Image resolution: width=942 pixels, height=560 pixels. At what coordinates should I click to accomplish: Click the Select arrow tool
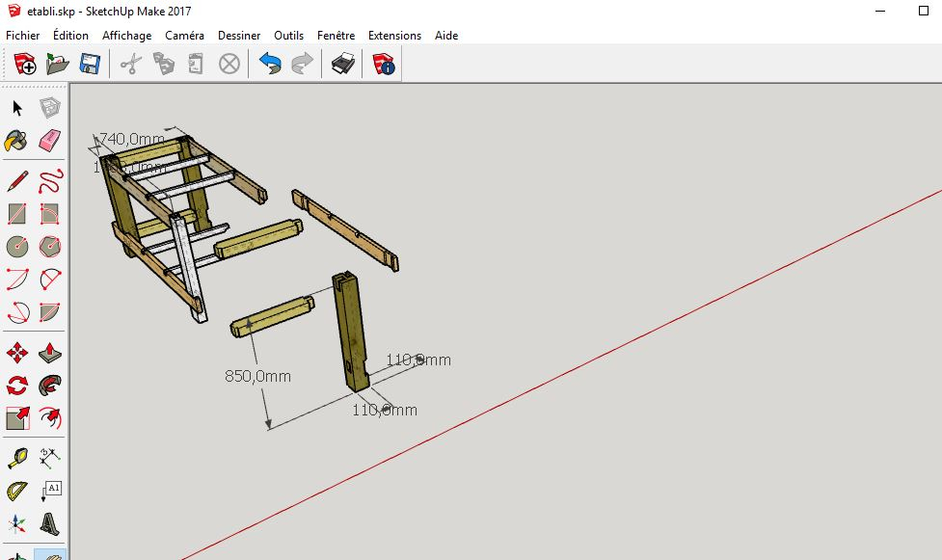click(17, 108)
